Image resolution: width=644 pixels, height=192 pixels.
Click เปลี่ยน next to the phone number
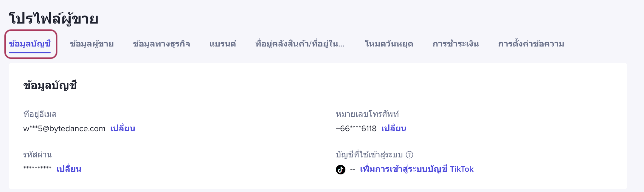click(x=394, y=128)
